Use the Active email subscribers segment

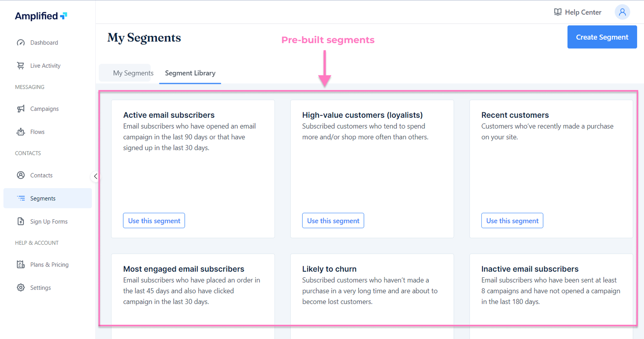(154, 220)
